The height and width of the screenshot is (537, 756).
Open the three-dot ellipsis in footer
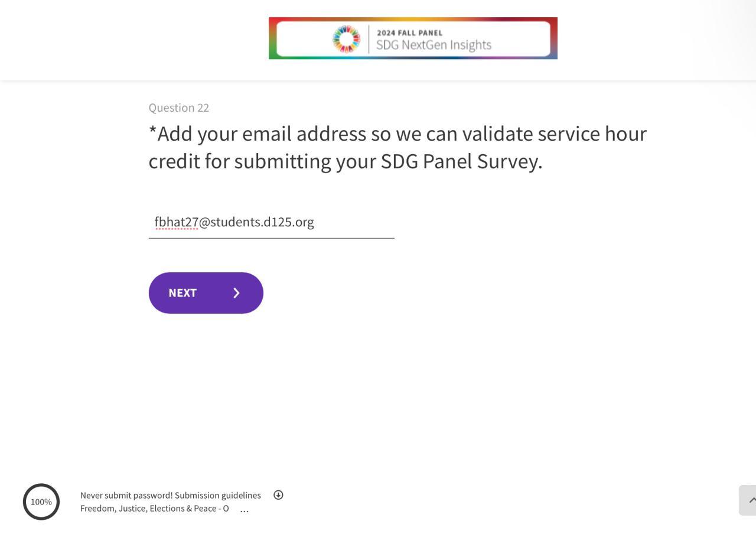[244, 509]
